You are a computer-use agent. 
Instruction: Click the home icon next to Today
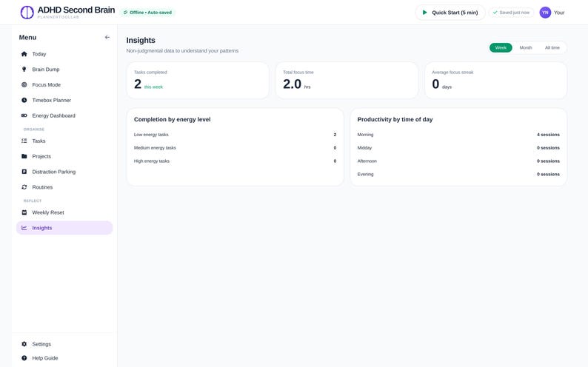tap(24, 54)
